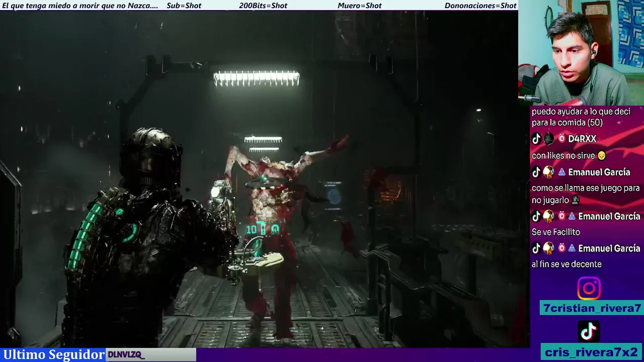This screenshot has width=644, height=362.
Task: Select the D4RXX username in chat
Action: pyautogui.click(x=582, y=139)
